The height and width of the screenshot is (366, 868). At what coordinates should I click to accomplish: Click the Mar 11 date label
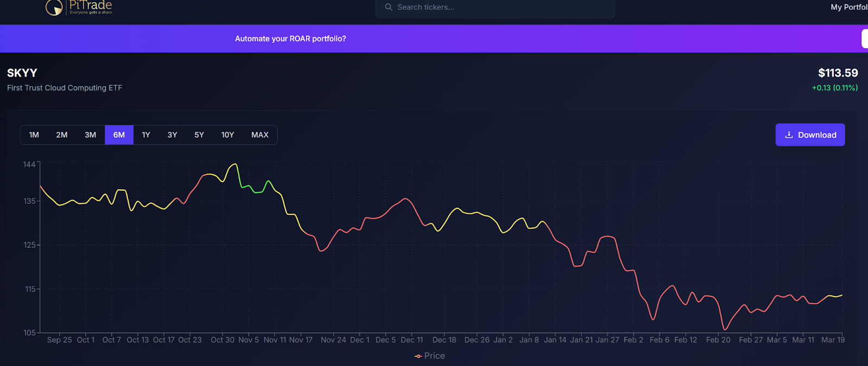[803, 340]
